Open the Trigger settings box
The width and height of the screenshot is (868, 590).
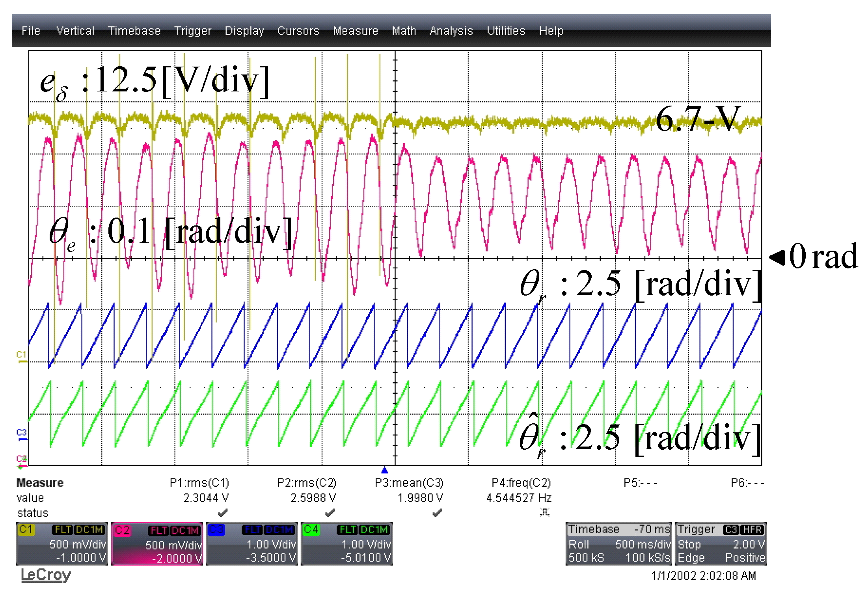click(721, 543)
